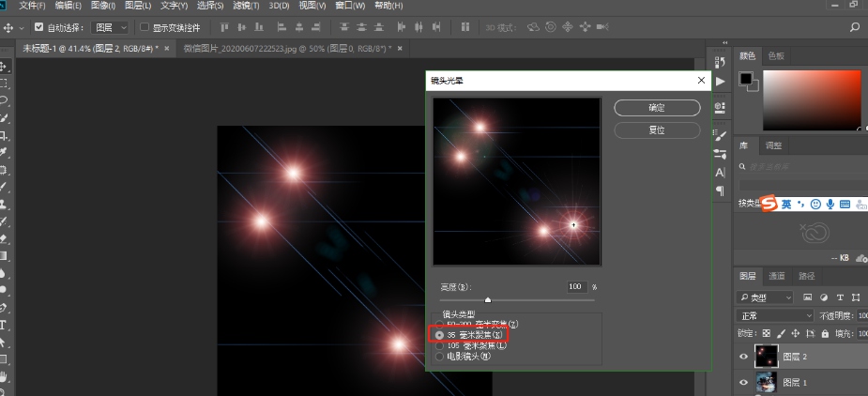Select the 105毫米聚焦 lens type

(x=440, y=345)
